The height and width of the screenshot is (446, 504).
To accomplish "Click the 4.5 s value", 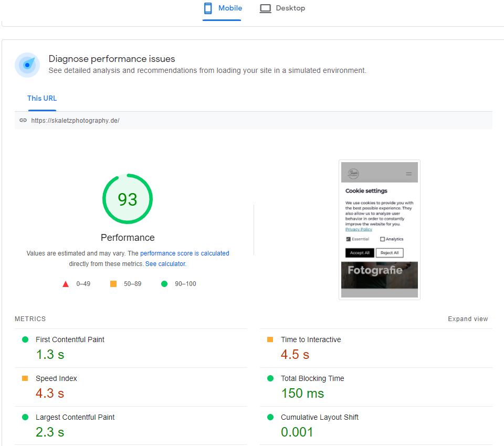I will coord(295,354).
